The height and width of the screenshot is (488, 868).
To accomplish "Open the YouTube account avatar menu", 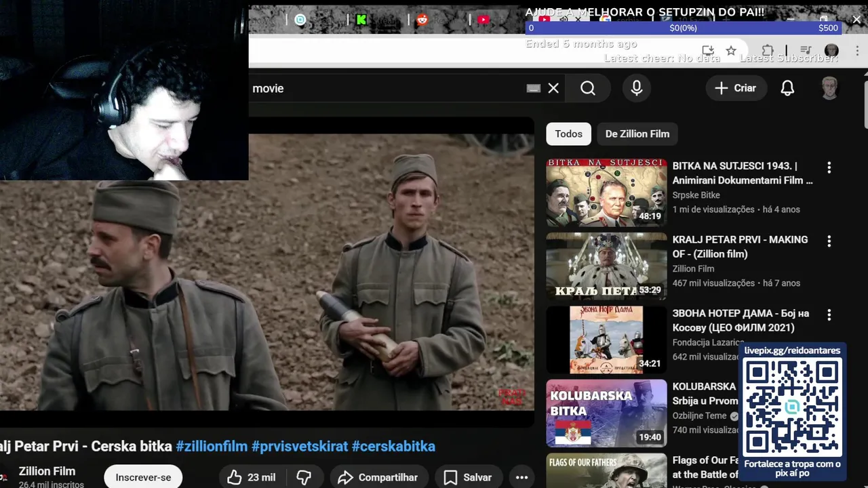I will (x=829, y=88).
